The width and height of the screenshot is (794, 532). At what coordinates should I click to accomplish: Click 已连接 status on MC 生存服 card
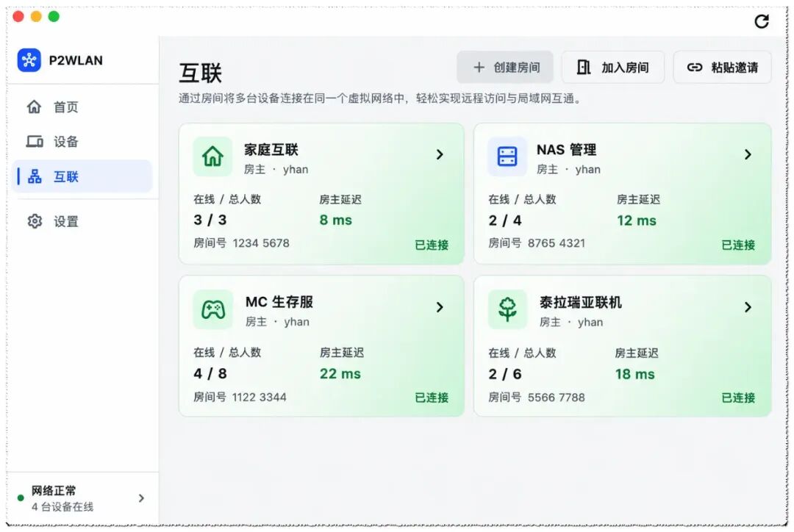[432, 398]
